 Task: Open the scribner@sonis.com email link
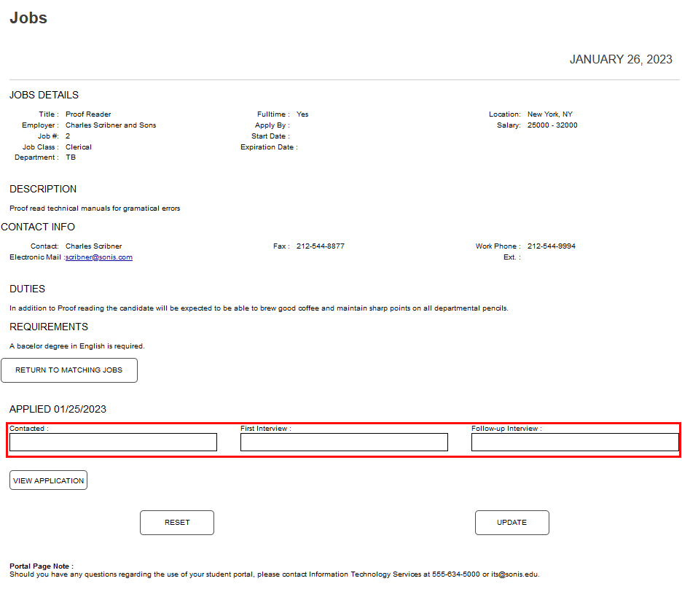click(99, 257)
